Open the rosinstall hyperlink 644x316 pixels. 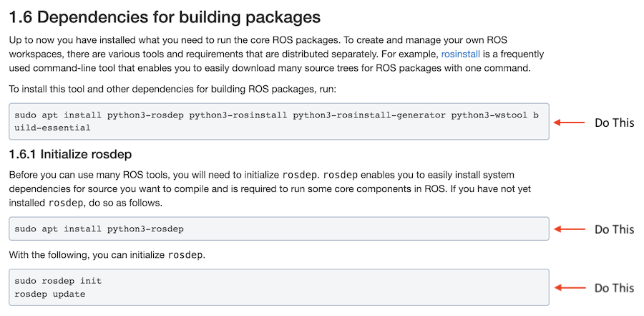pos(462,54)
